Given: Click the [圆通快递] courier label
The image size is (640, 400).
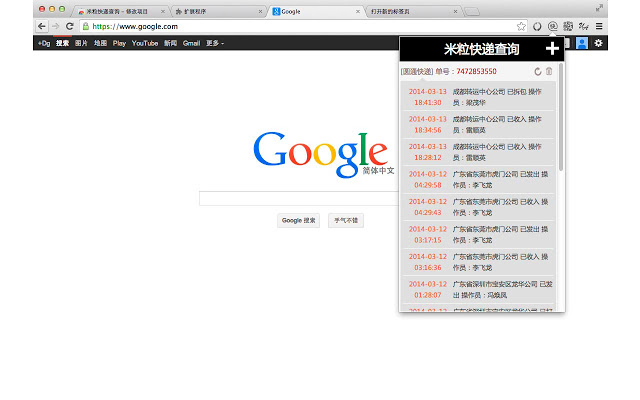Looking at the screenshot, I should tap(417, 71).
